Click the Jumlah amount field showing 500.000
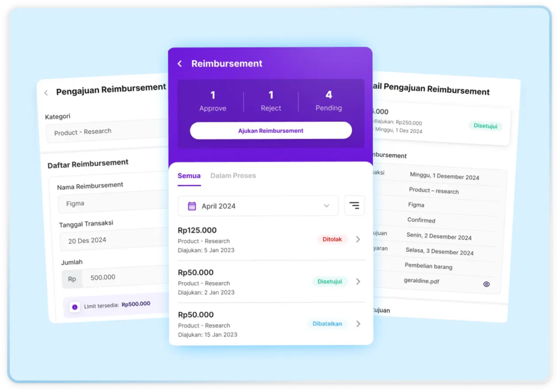Screen dimensions: 559x392 tap(126, 277)
